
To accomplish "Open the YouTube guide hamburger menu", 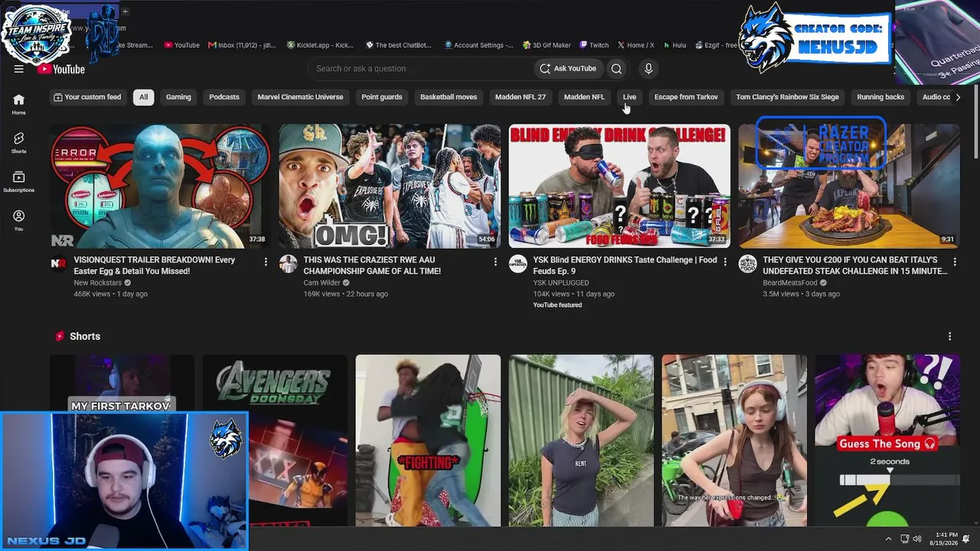I will 19,69.
